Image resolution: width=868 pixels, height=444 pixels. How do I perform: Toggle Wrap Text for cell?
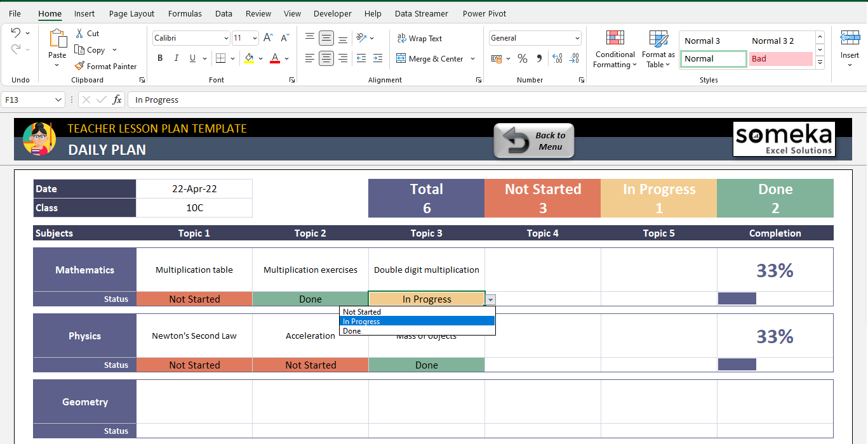tap(419, 39)
